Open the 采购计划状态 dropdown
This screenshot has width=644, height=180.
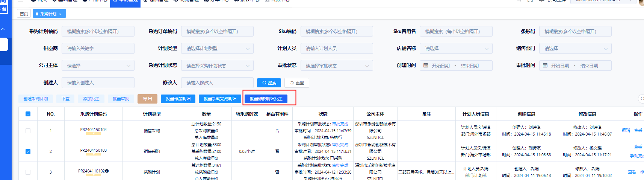click(217, 66)
